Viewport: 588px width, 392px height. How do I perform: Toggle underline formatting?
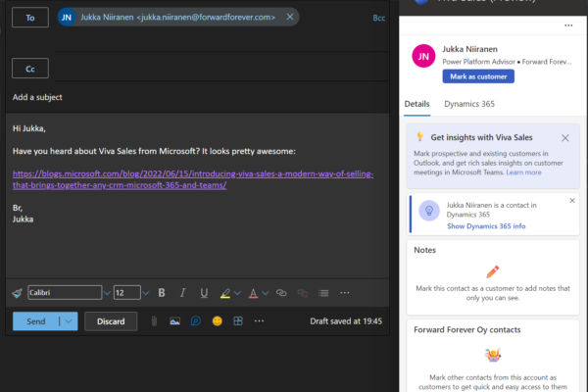coord(204,293)
